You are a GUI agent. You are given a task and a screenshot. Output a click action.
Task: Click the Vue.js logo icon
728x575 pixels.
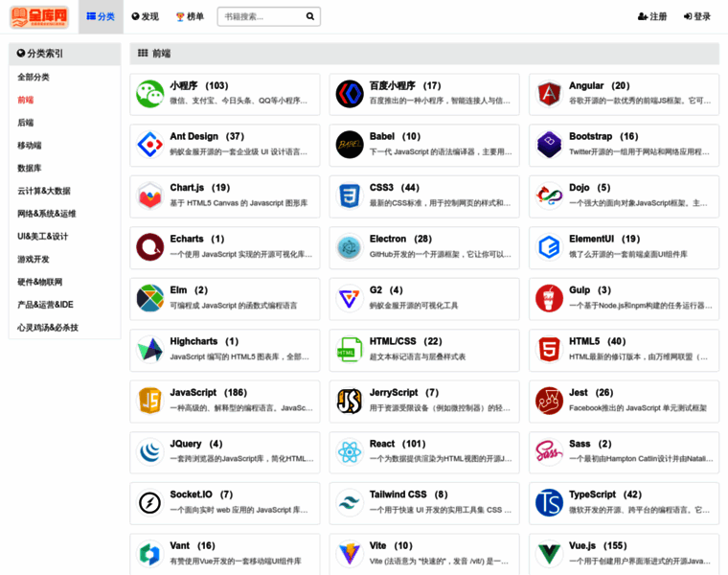tap(549, 554)
